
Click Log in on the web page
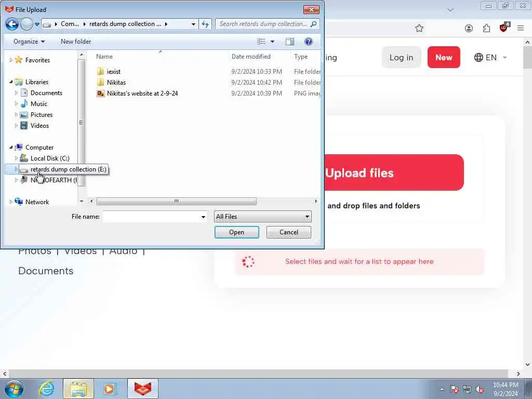(x=402, y=57)
